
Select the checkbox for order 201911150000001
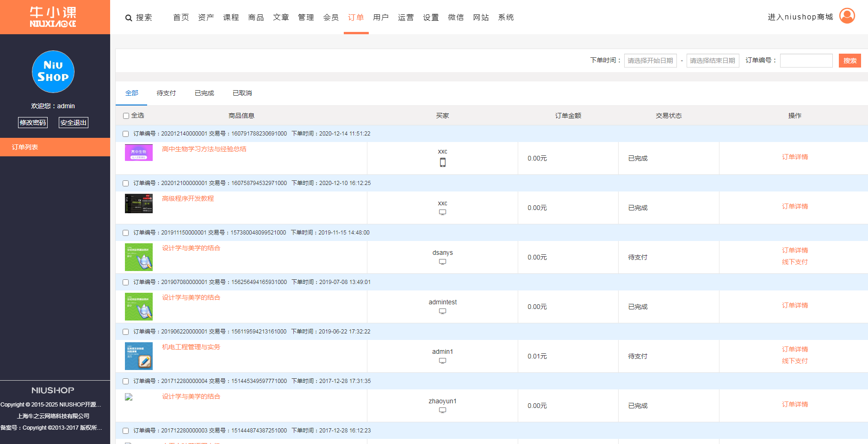126,233
